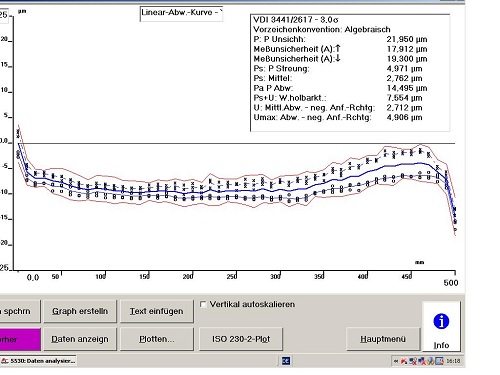The image size is (500, 375).
Task: Enable Vertikal autoskalieren checkbox
Action: (x=203, y=304)
